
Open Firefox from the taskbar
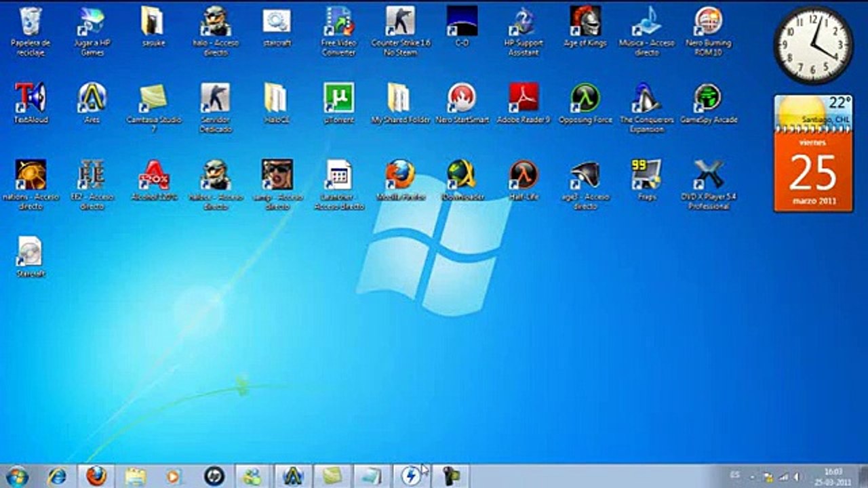tap(96, 476)
